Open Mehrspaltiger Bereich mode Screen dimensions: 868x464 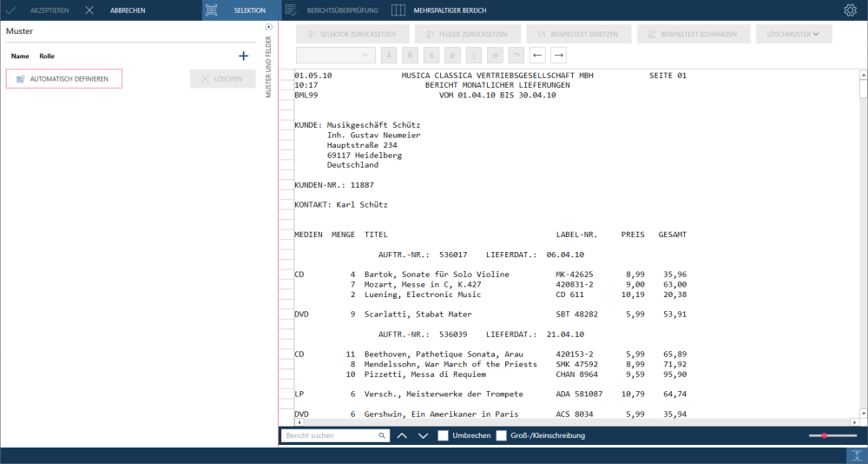[438, 10]
